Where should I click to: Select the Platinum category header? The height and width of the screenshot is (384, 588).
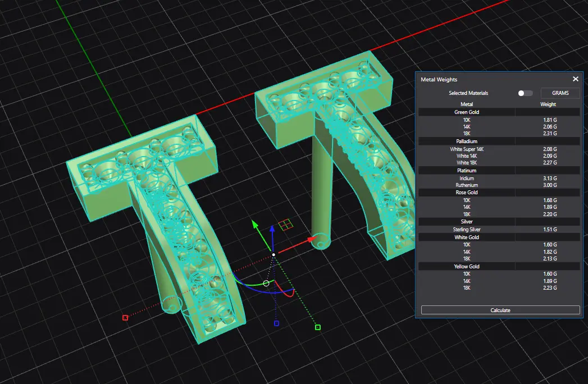coord(466,171)
